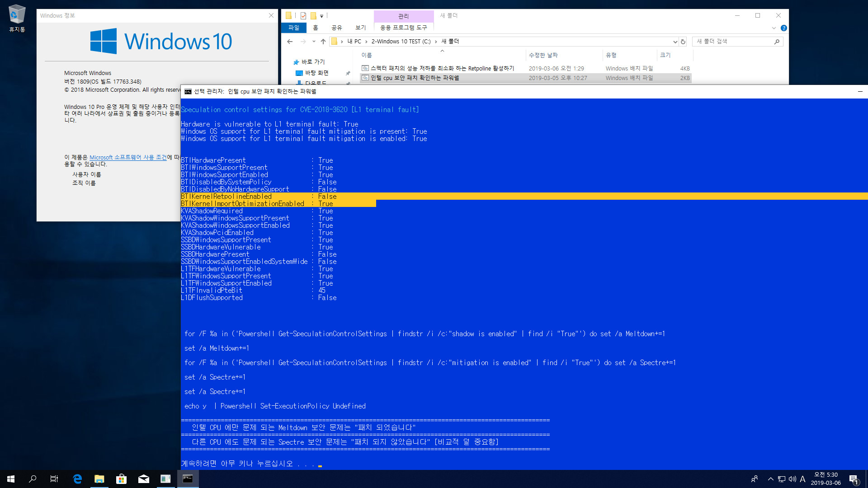
Task: Open the 보기 ribbon tab
Action: (360, 28)
